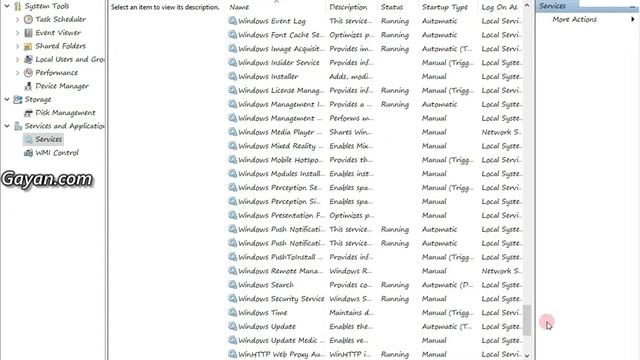The image size is (640, 360).
Task: Click the Event Viewer icon in tree
Action: tap(28, 33)
